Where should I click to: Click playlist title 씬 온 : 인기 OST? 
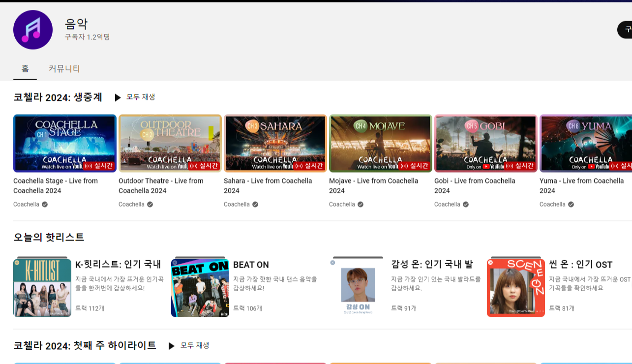tap(580, 265)
